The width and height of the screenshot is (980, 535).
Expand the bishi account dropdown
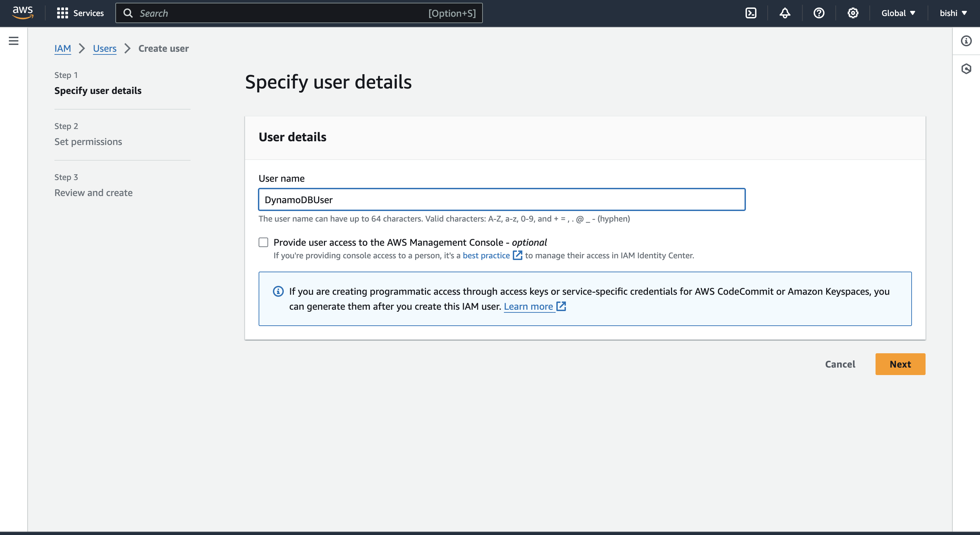point(954,13)
